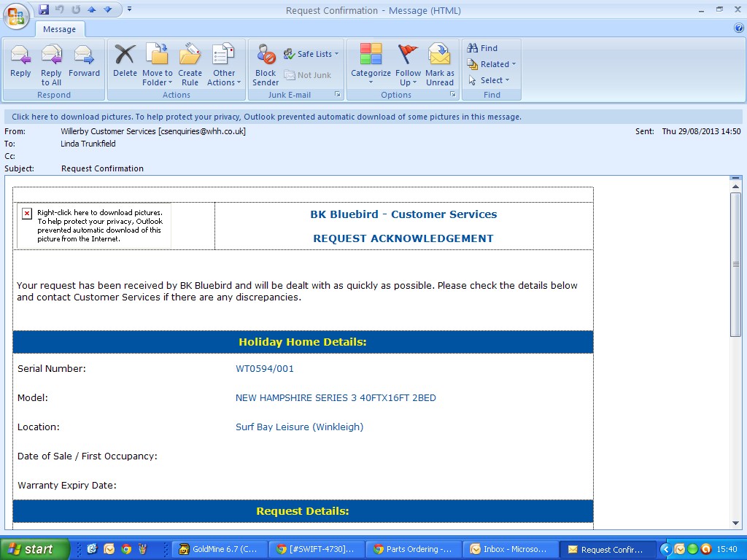Click the Find binoculars button
Screen dimensions: 747x560
483,48
